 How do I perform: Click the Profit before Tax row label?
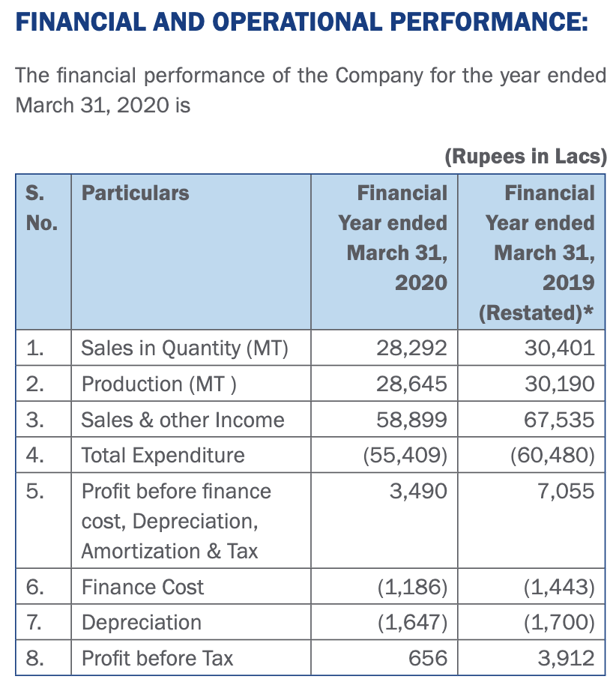(157, 659)
